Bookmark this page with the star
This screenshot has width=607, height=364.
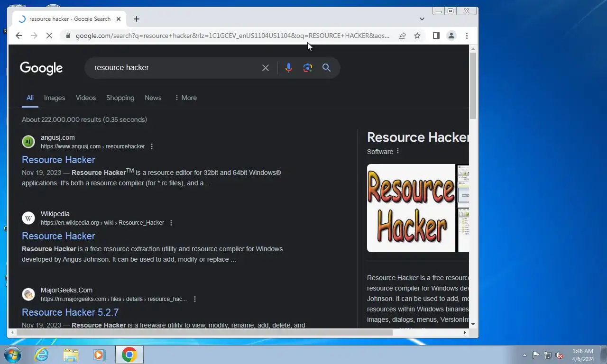(x=417, y=36)
